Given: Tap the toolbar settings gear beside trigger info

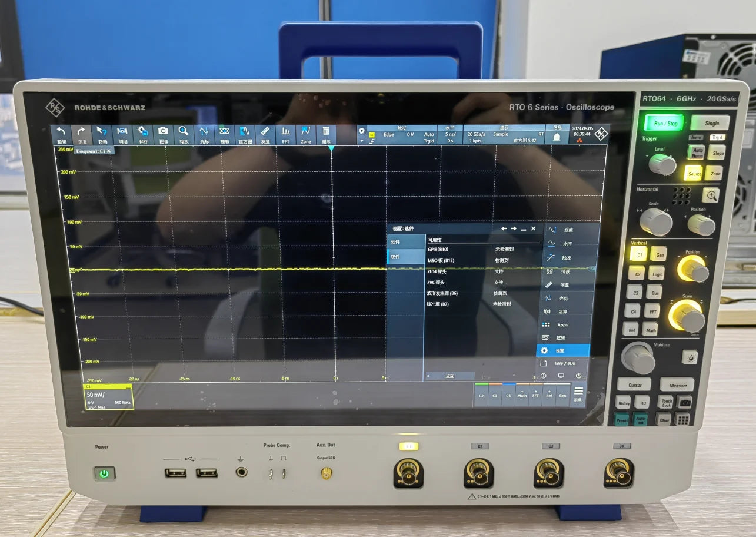Looking at the screenshot, I should click(361, 131).
